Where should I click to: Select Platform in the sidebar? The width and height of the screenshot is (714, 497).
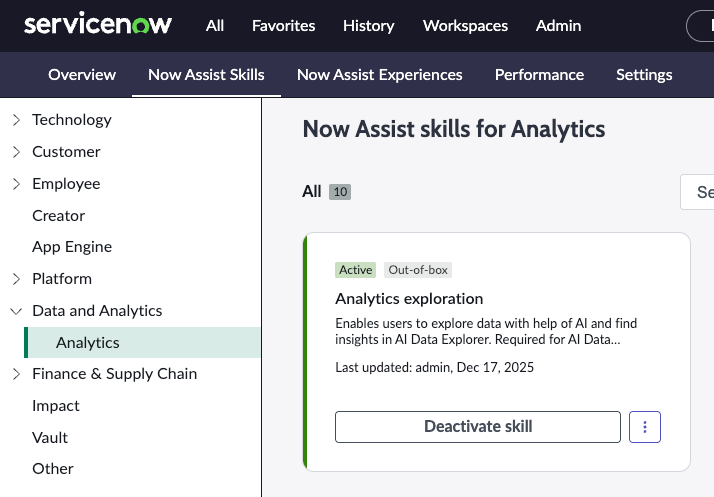pos(62,279)
